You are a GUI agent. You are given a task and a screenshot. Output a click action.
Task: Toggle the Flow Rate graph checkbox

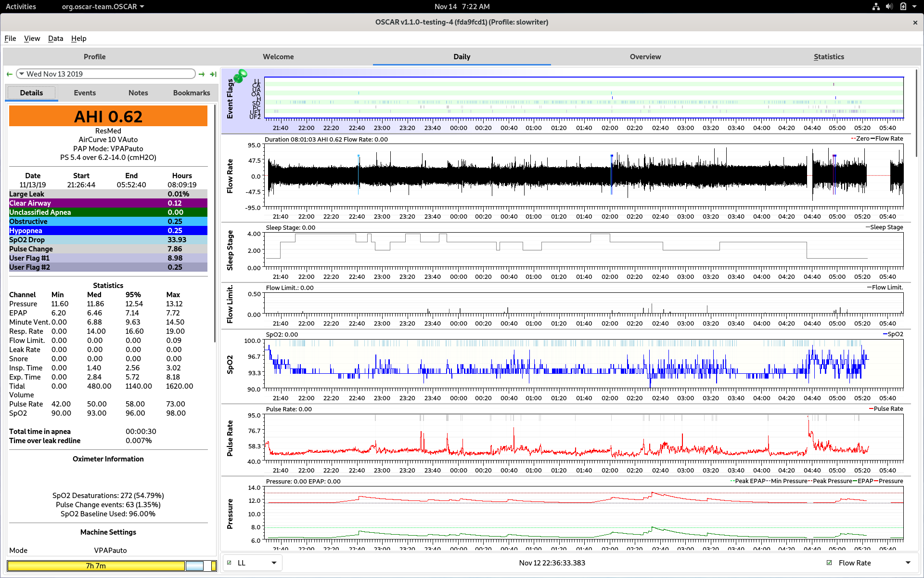click(x=829, y=563)
